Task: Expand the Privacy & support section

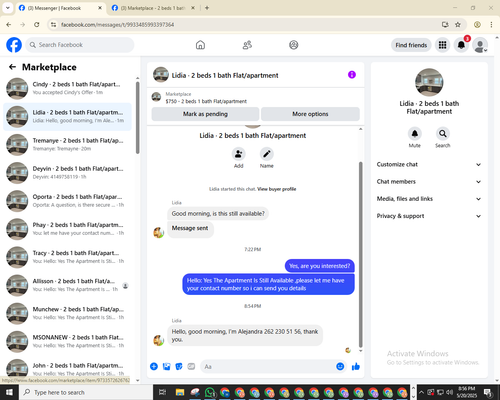Action: [x=429, y=216]
